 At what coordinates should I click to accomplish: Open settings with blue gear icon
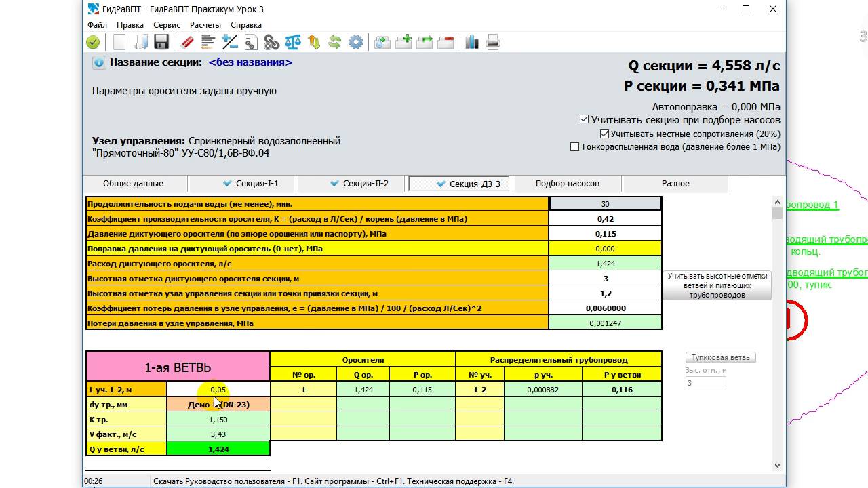[x=355, y=42]
